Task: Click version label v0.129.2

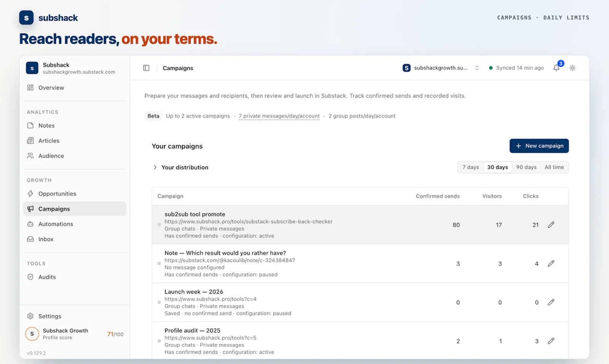Action: click(36, 353)
